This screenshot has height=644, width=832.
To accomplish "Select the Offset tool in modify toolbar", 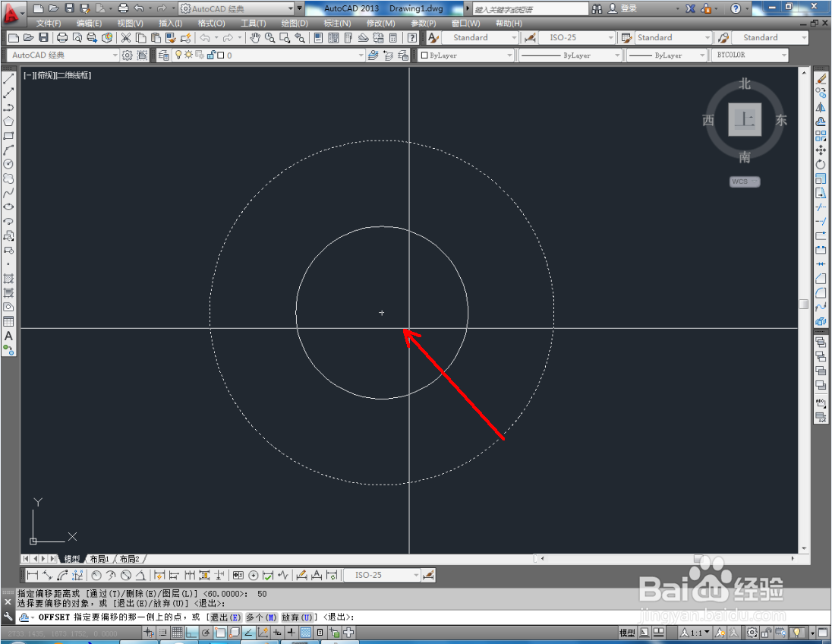I will click(x=821, y=122).
